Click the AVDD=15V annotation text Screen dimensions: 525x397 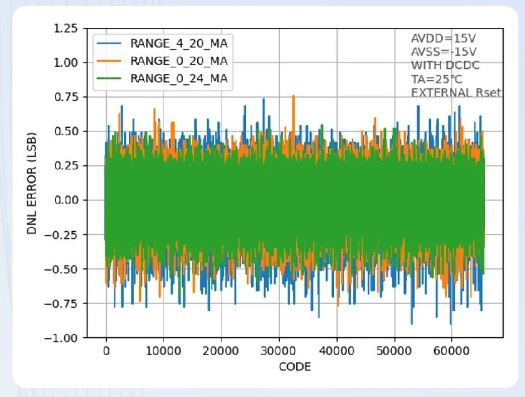(443, 38)
